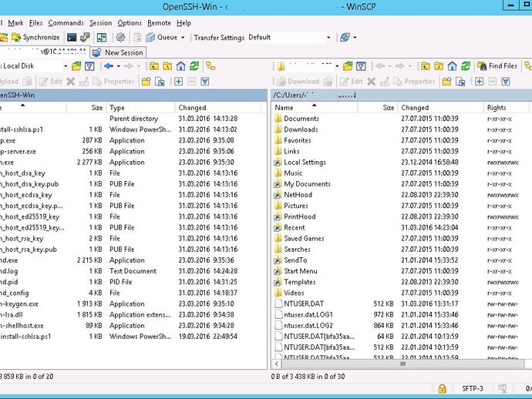Click remote scrollbar left arrow
532x399 pixels.
277,364
